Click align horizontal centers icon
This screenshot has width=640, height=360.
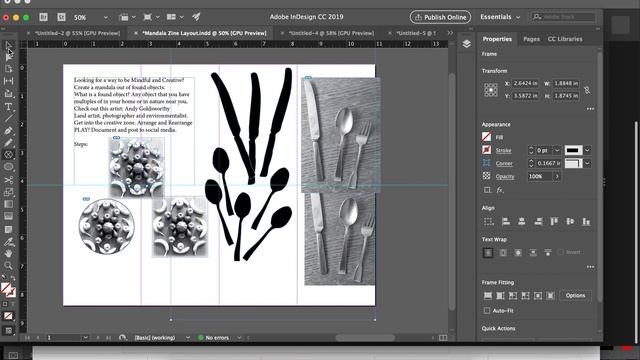click(522, 222)
